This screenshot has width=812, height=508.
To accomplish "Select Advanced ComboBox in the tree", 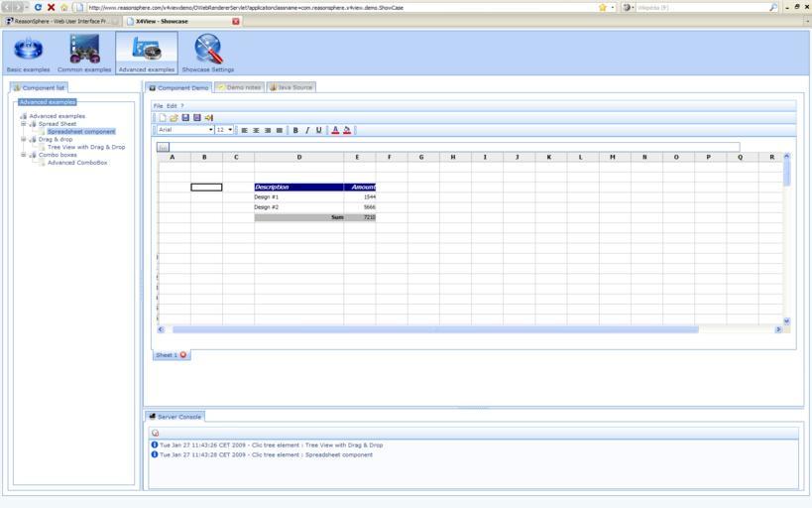I will (x=77, y=163).
